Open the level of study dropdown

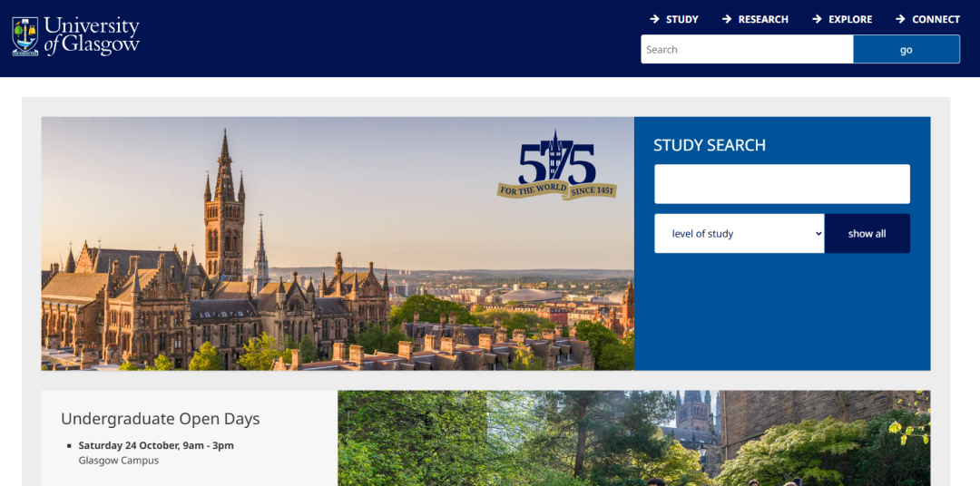click(740, 234)
